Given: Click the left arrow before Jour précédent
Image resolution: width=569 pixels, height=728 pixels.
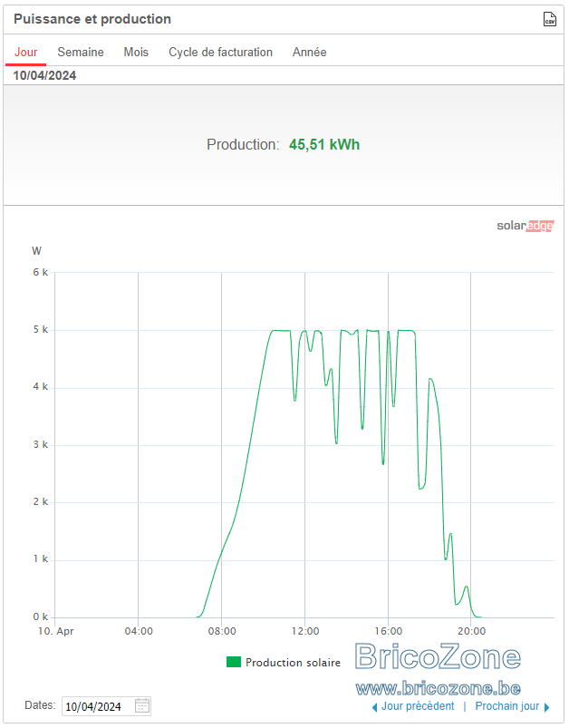Looking at the screenshot, I should click(x=374, y=707).
